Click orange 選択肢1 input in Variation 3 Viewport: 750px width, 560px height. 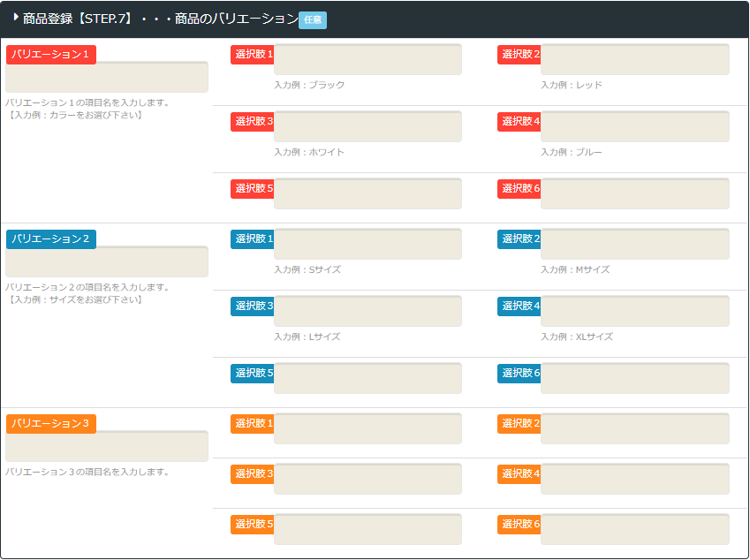point(367,429)
